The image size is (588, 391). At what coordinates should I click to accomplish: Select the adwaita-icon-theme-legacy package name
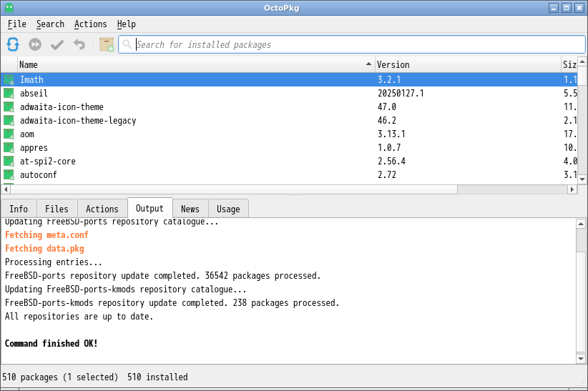tap(78, 120)
